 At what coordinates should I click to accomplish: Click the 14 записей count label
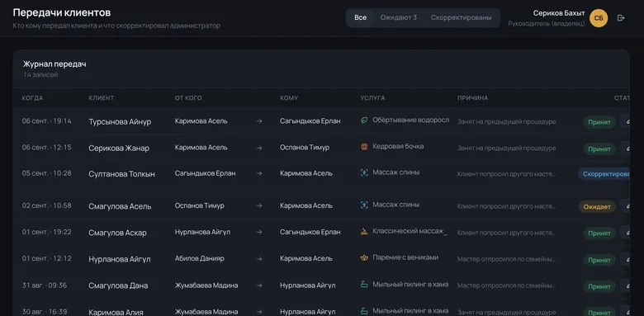pos(40,75)
